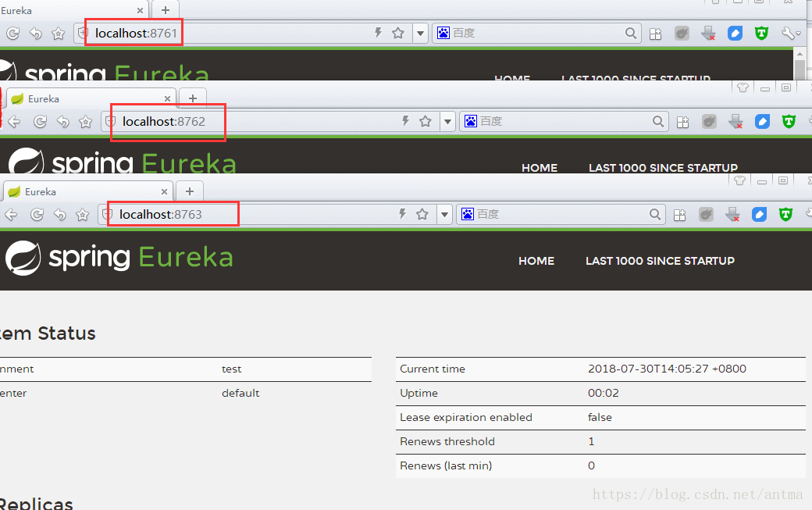This screenshot has height=510, width=812.
Task: Click LAST 1000 SINCE STARTUP in localhost:8763 window
Action: (661, 261)
